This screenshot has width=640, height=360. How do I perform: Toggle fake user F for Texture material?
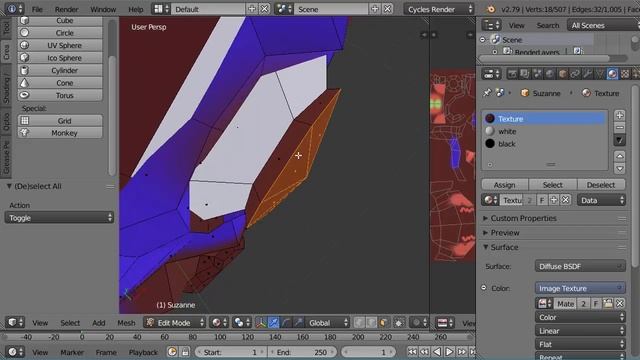click(x=542, y=200)
